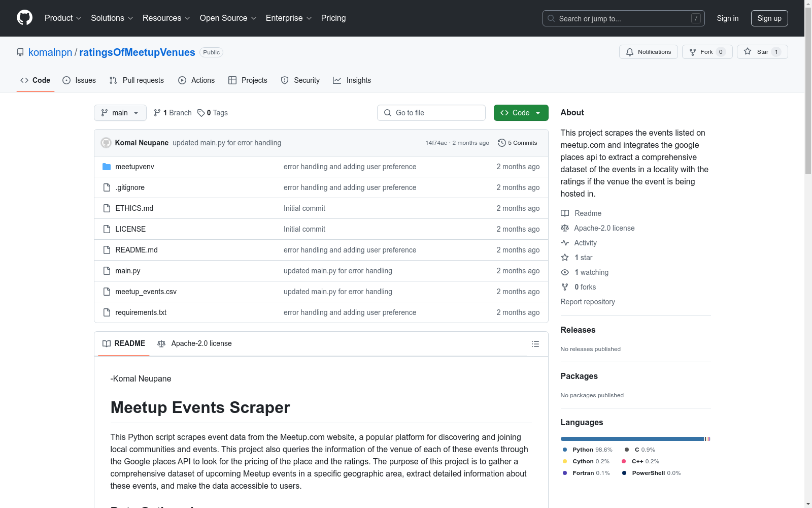
Task: Click the main.py file icon
Action: [x=107, y=271]
